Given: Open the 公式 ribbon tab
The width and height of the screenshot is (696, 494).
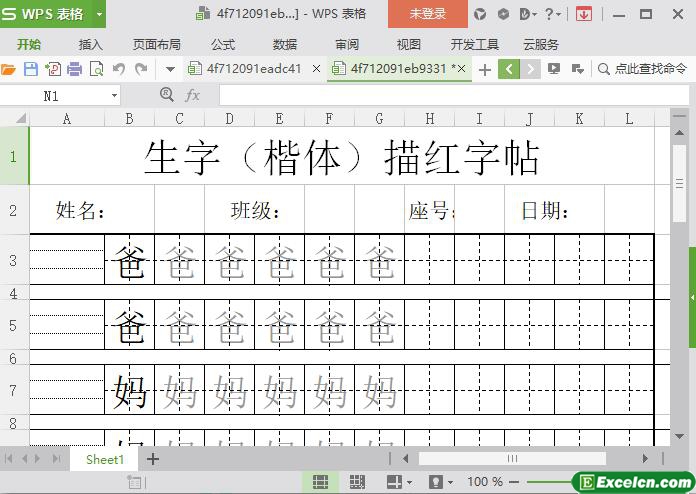Looking at the screenshot, I should tap(223, 44).
